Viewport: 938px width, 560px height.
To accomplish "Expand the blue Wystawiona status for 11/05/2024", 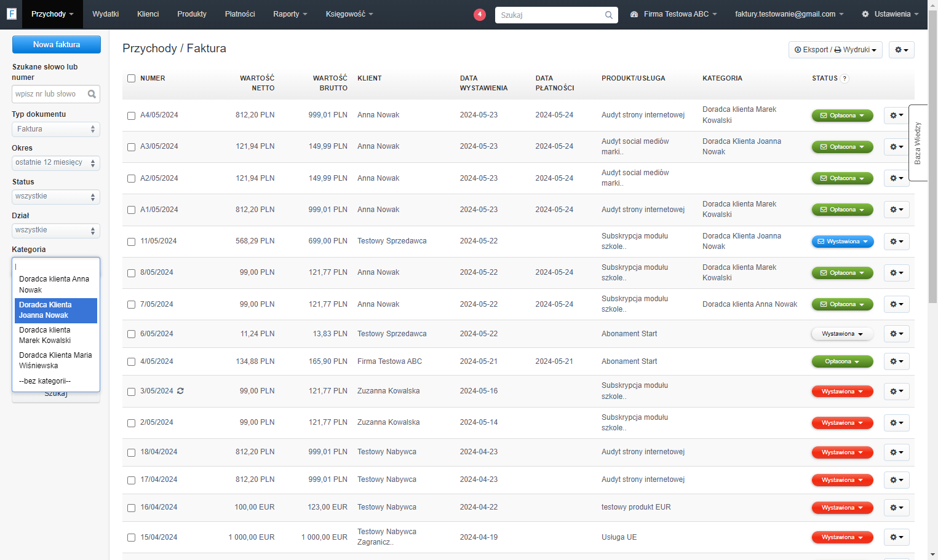I will [843, 242].
